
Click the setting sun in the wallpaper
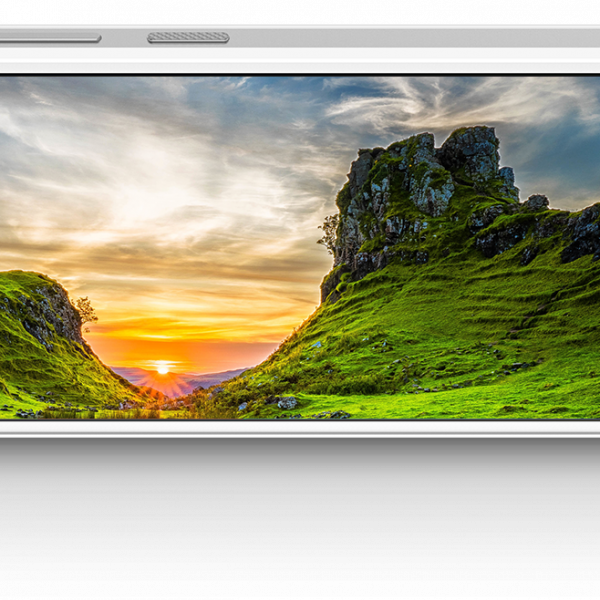coord(162,369)
